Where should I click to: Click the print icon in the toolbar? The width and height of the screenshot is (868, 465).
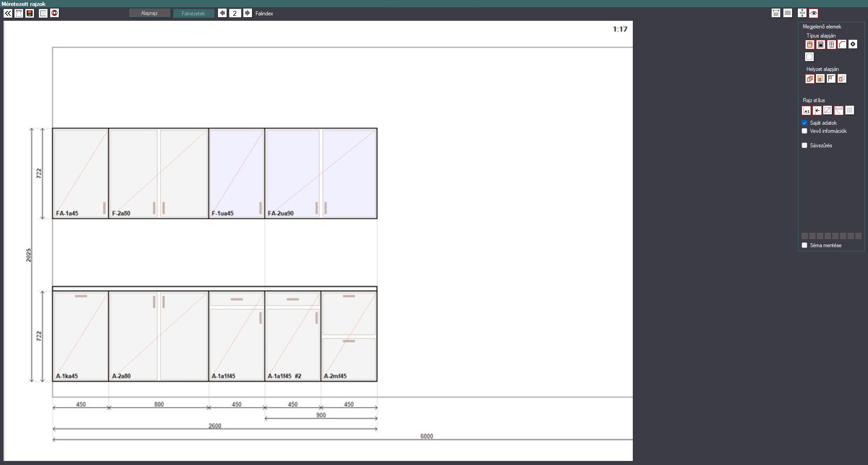[x=19, y=13]
